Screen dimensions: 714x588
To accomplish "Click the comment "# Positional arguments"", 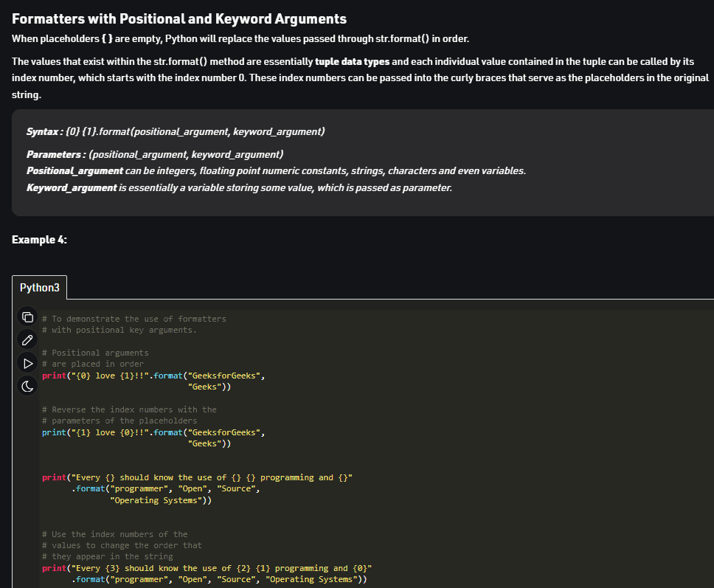I will pyautogui.click(x=95, y=353).
